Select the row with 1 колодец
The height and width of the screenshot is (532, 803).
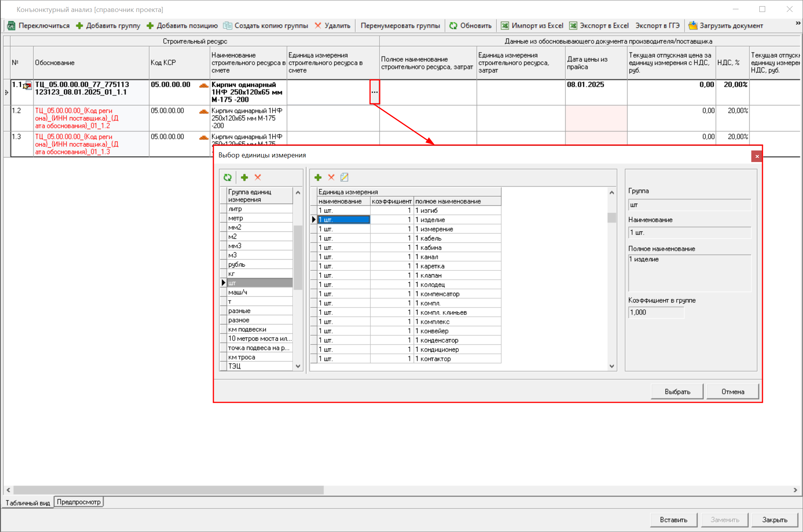[409, 284]
